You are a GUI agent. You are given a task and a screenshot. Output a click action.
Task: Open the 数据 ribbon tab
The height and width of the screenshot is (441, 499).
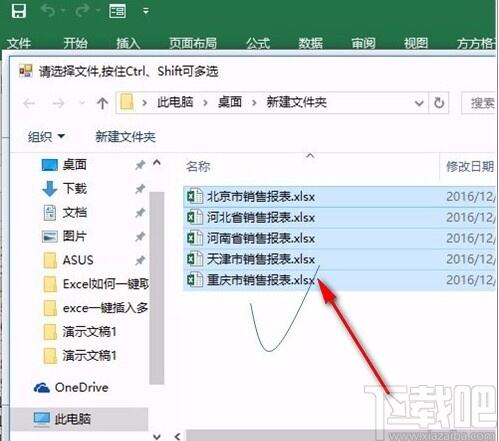[x=310, y=43]
